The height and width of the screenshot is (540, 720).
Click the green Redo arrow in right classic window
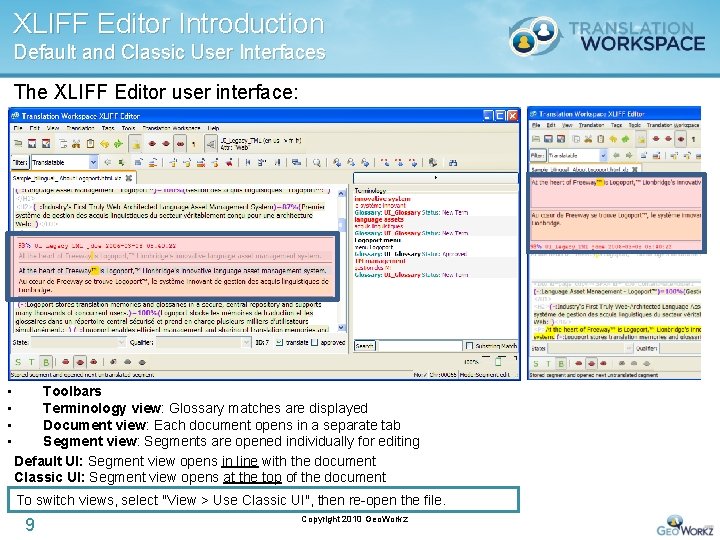coord(625,139)
